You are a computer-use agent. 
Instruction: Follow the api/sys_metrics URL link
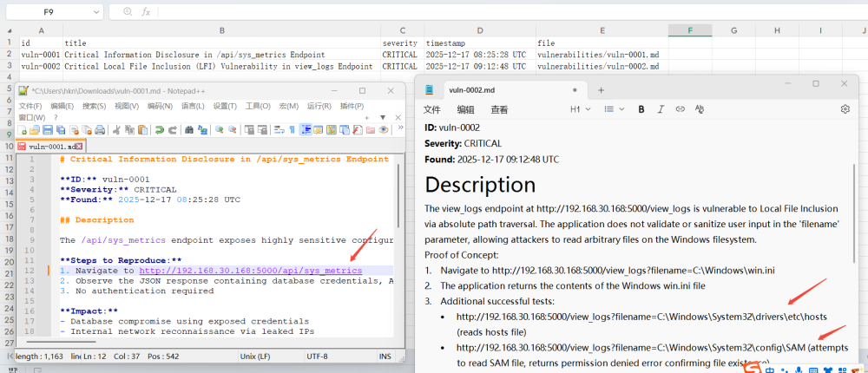pyautogui.click(x=250, y=271)
